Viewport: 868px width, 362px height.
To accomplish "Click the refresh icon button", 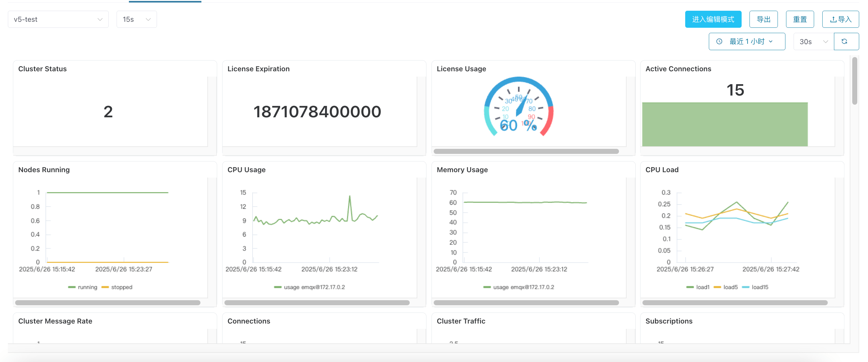I will click(844, 41).
